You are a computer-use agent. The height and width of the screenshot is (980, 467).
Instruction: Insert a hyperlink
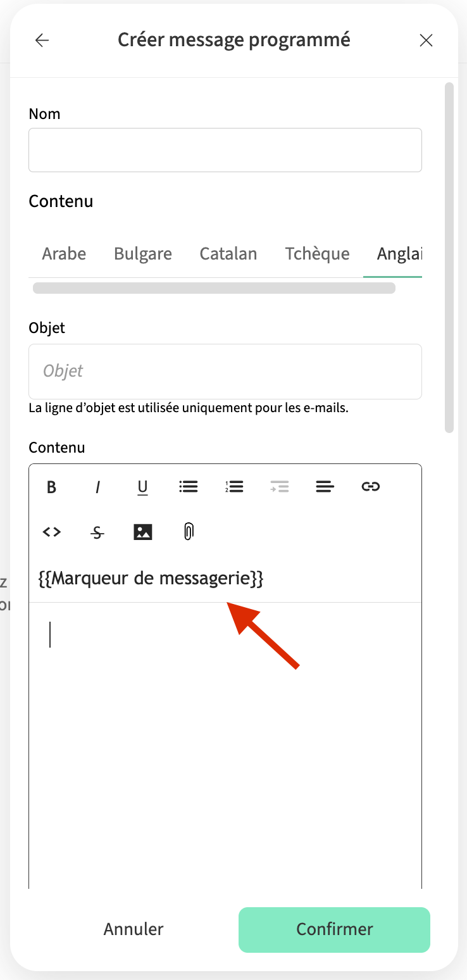pyautogui.click(x=371, y=487)
